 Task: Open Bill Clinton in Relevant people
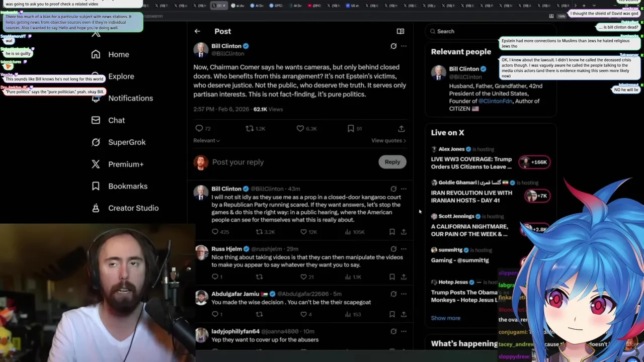(x=464, y=69)
